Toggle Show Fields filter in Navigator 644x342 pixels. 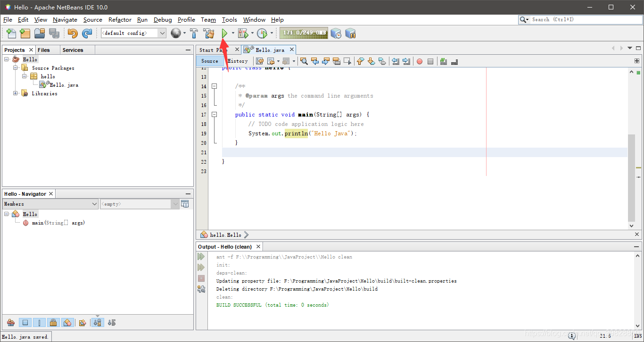pyautogui.click(x=25, y=323)
